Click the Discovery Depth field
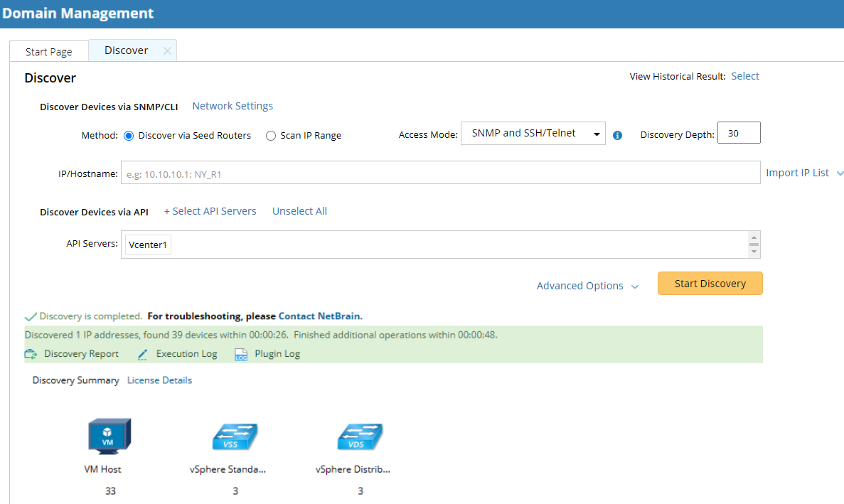Screen dimensions: 844x504 point(738,134)
